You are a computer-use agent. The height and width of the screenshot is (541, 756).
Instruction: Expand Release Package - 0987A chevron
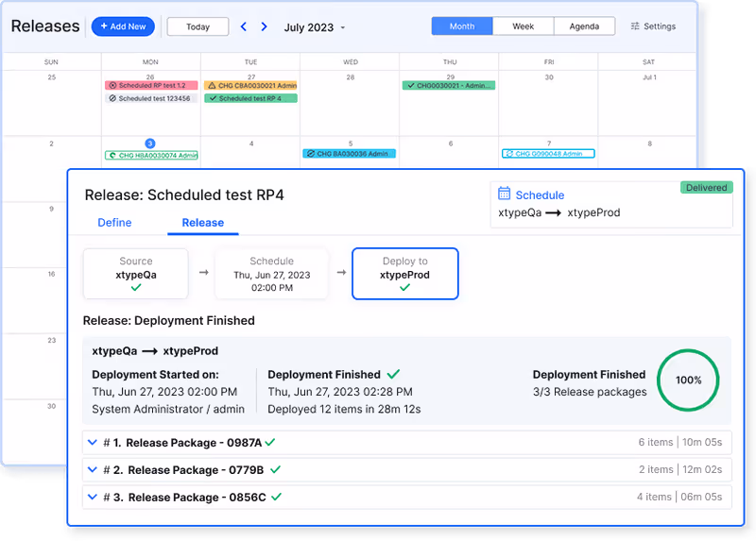point(93,442)
